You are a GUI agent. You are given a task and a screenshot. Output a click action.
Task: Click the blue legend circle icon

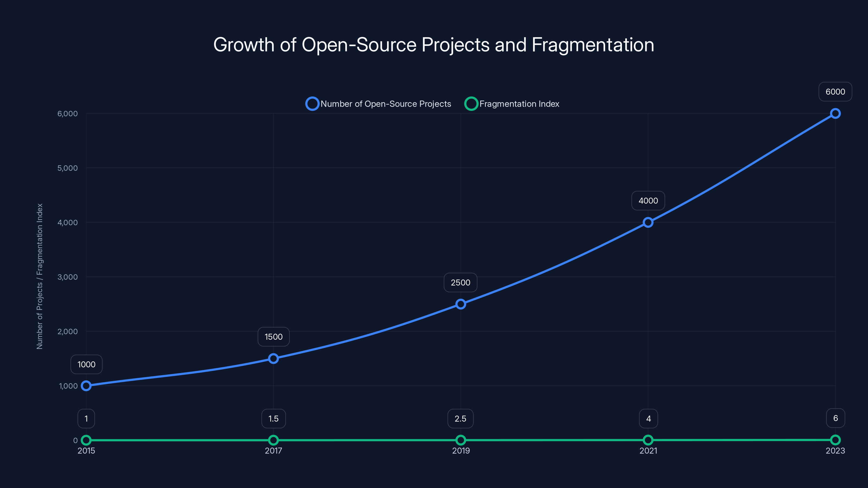312,104
